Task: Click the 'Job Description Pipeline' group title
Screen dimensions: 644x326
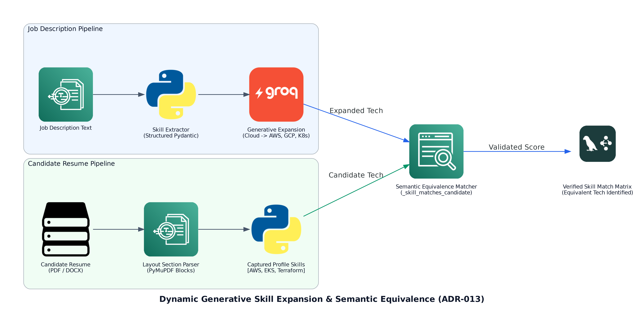Action: point(65,29)
